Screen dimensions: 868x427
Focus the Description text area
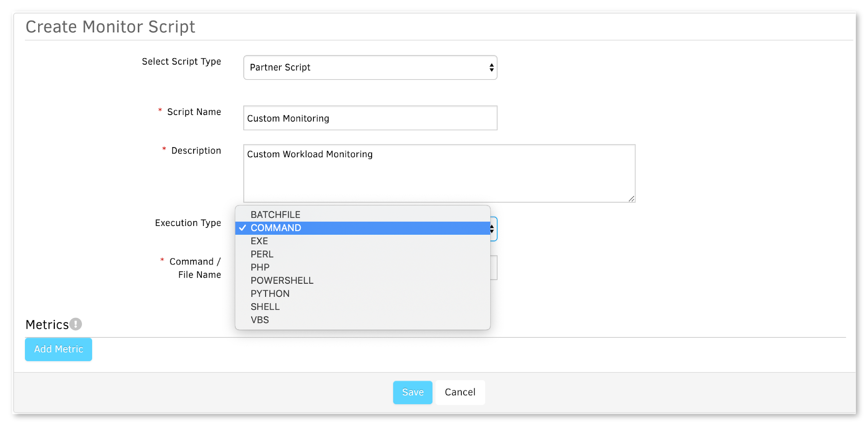click(439, 173)
